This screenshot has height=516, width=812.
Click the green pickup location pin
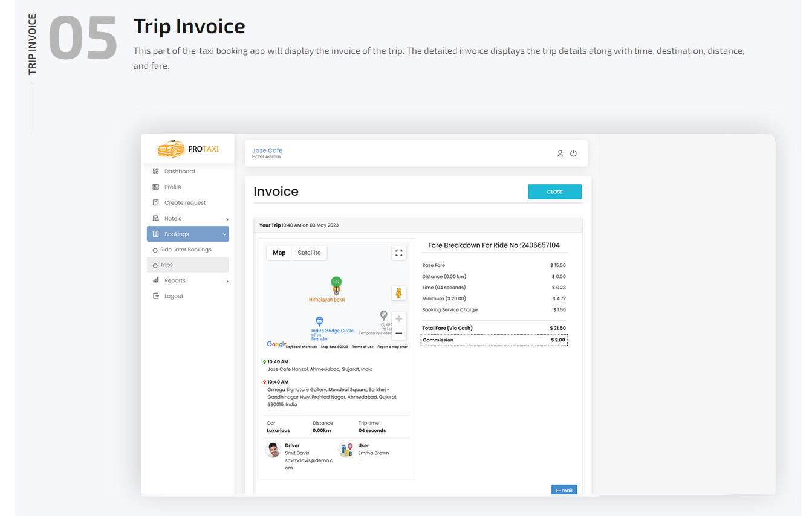[x=264, y=362]
